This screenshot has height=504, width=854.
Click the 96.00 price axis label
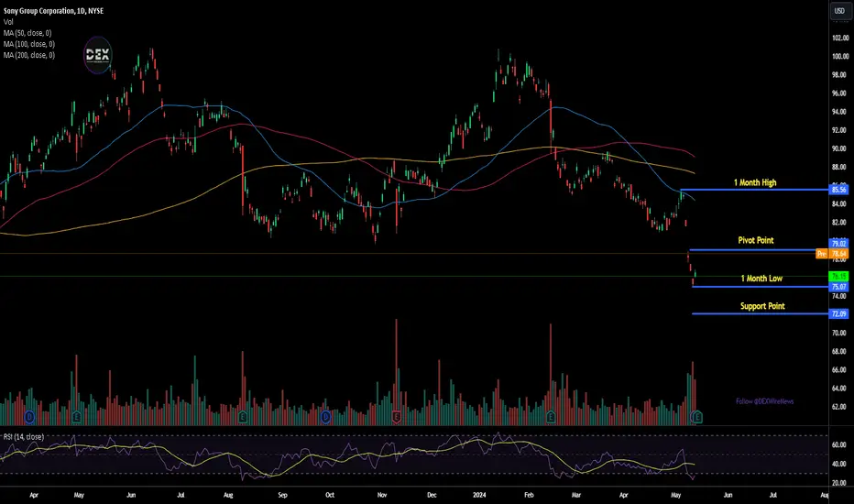point(838,93)
